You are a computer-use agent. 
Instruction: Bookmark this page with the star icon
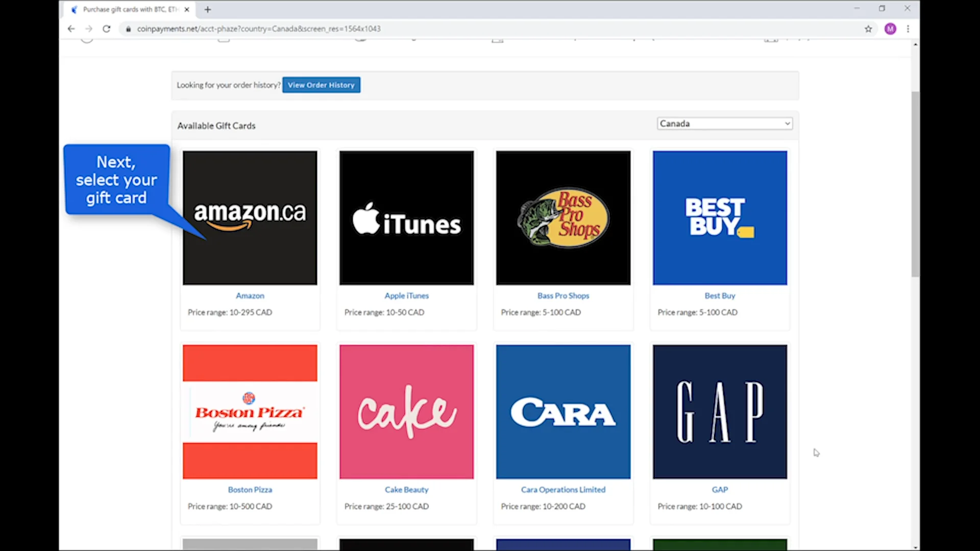pos(869,29)
